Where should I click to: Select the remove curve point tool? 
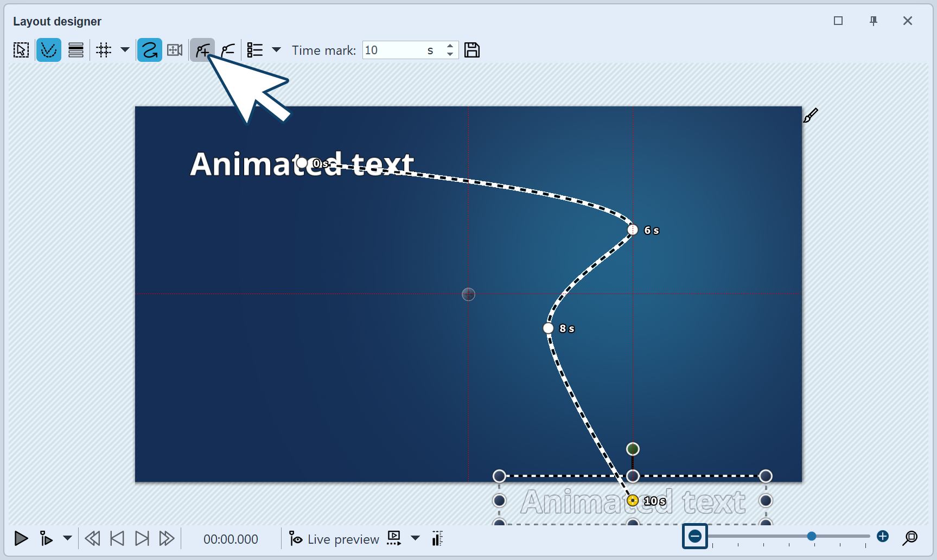point(227,49)
